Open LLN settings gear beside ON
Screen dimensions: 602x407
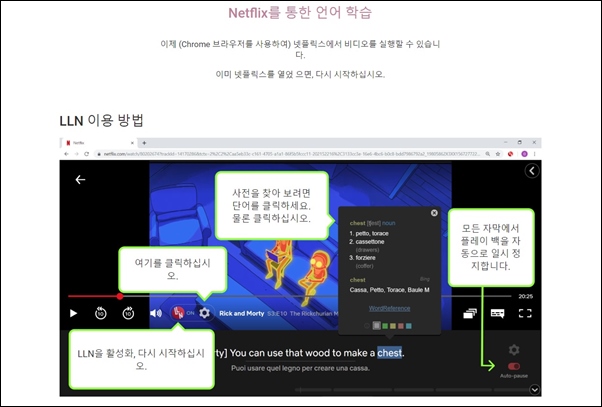pyautogui.click(x=205, y=313)
